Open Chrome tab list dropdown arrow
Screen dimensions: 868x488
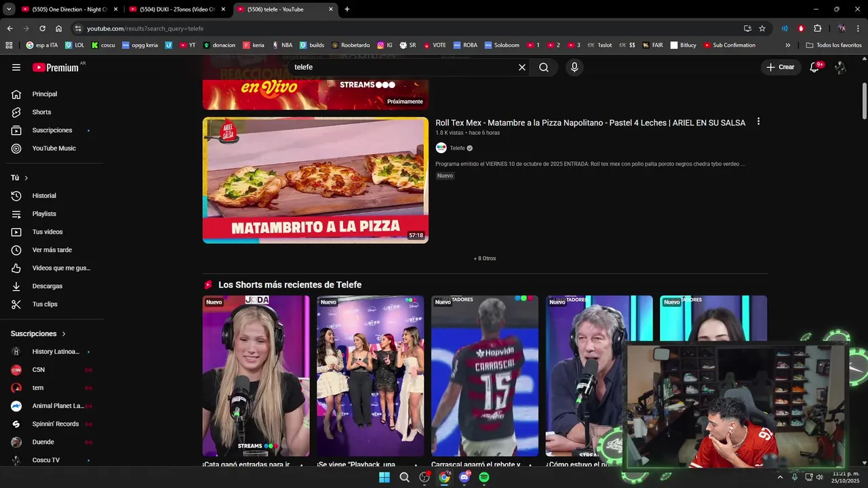pyautogui.click(x=9, y=9)
